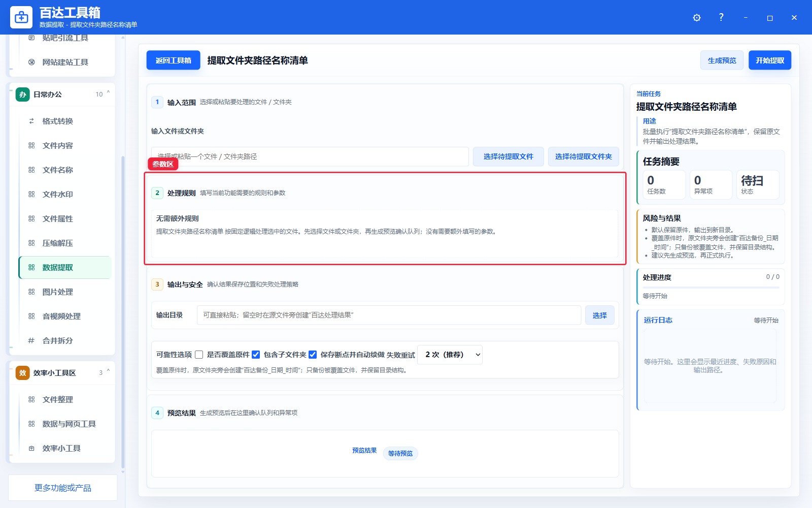Click the 贴吧引流工具 sidebar icon
Viewport: 812px width, 508px height.
coord(31,38)
